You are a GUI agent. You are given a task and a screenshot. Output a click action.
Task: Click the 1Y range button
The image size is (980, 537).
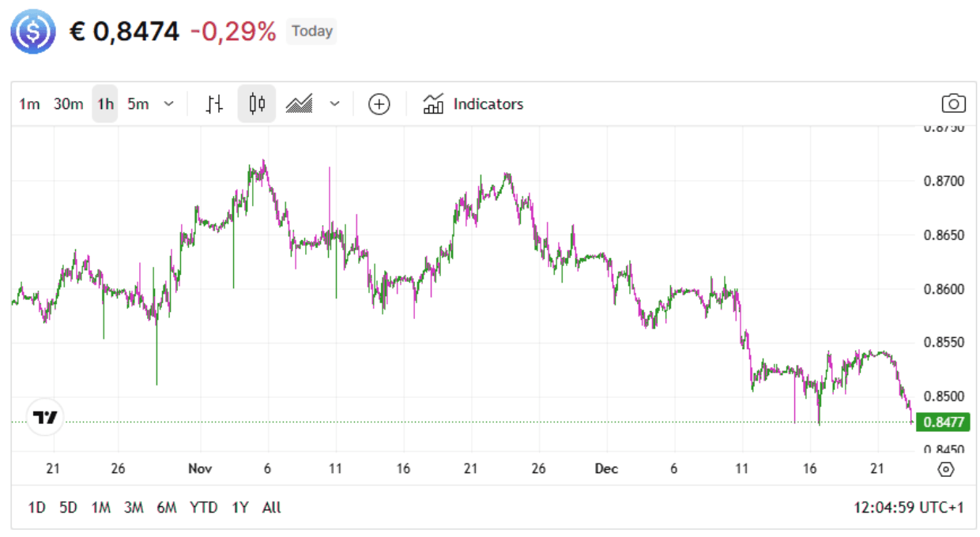(239, 508)
